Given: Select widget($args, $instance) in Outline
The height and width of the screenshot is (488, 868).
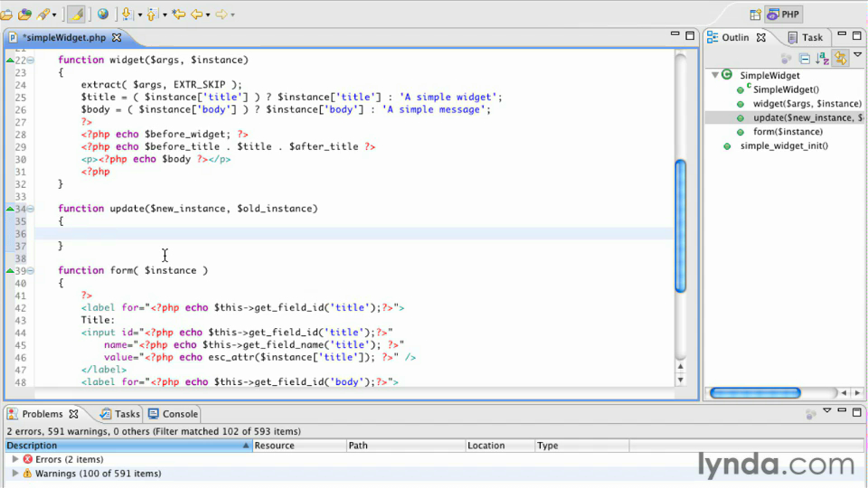Looking at the screenshot, I should pyautogui.click(x=807, y=103).
